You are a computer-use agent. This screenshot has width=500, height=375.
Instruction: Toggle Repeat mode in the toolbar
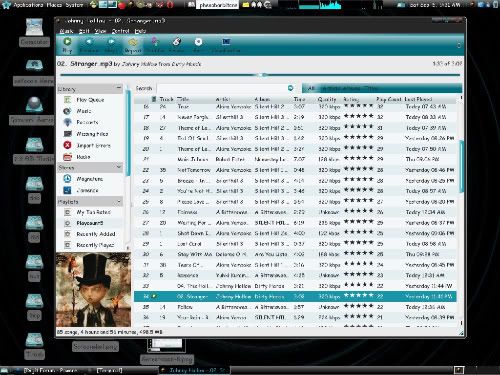133,45
